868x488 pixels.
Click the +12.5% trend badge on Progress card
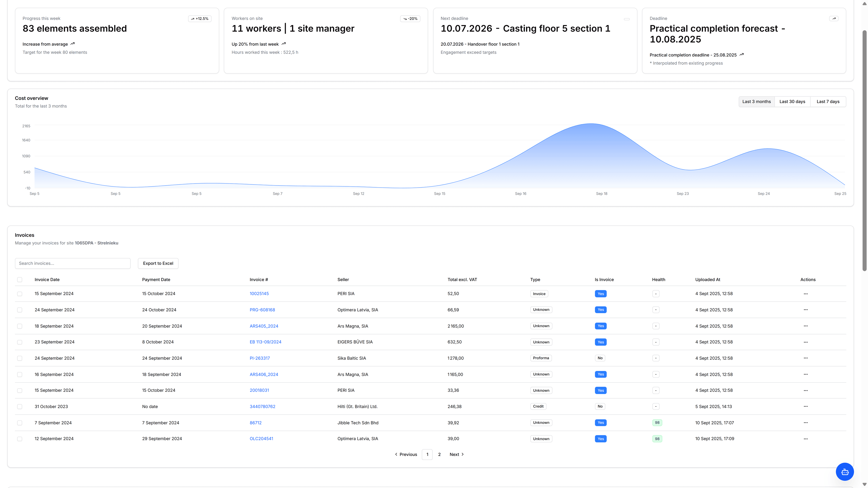(200, 19)
